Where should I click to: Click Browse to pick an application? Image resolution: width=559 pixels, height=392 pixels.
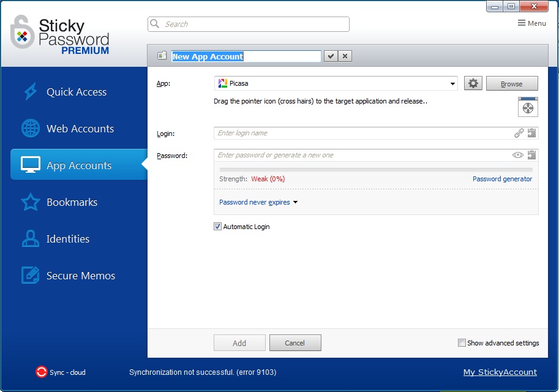(512, 83)
